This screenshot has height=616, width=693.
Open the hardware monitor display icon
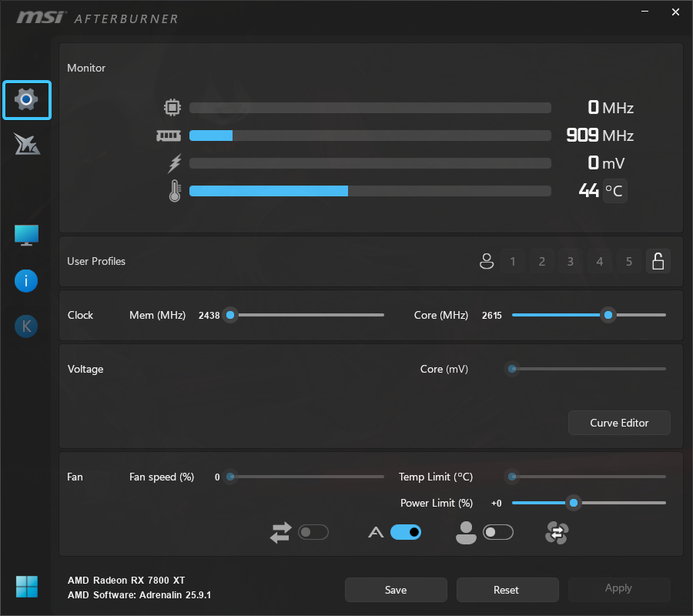[x=27, y=236]
